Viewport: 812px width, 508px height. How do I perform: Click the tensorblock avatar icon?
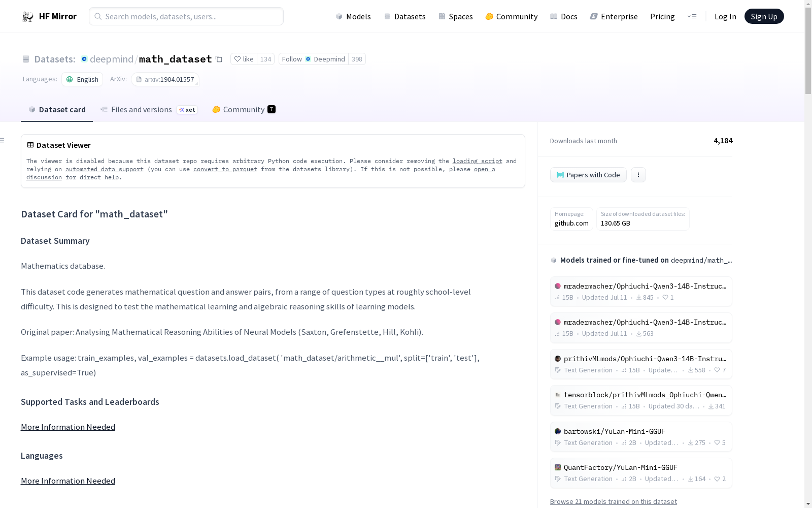tap(558, 395)
